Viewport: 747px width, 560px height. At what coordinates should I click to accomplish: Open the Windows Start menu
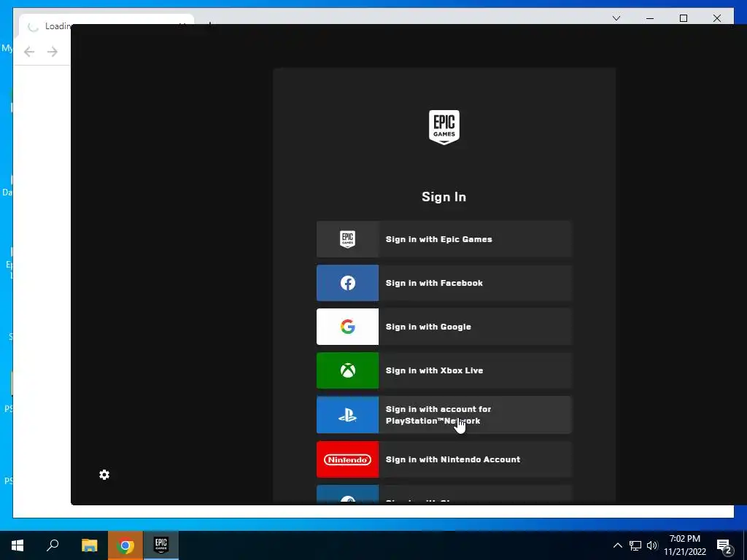(18, 545)
